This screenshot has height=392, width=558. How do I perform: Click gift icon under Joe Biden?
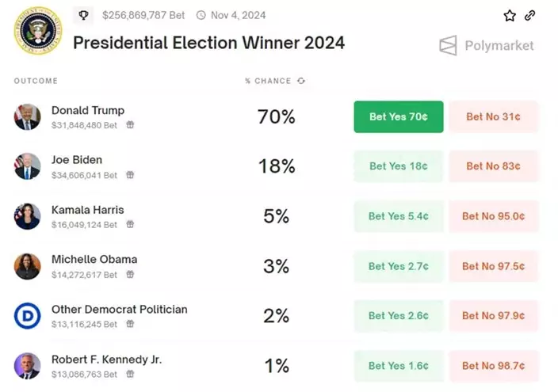(130, 175)
